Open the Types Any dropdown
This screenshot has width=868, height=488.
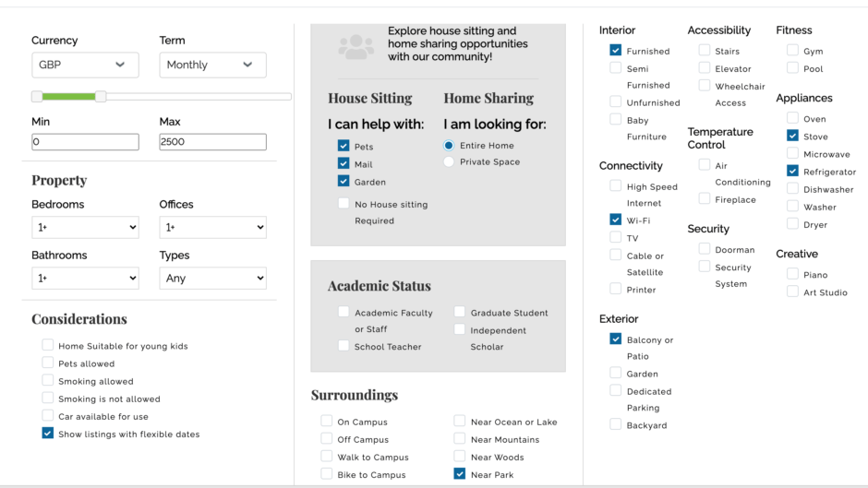pos(212,279)
